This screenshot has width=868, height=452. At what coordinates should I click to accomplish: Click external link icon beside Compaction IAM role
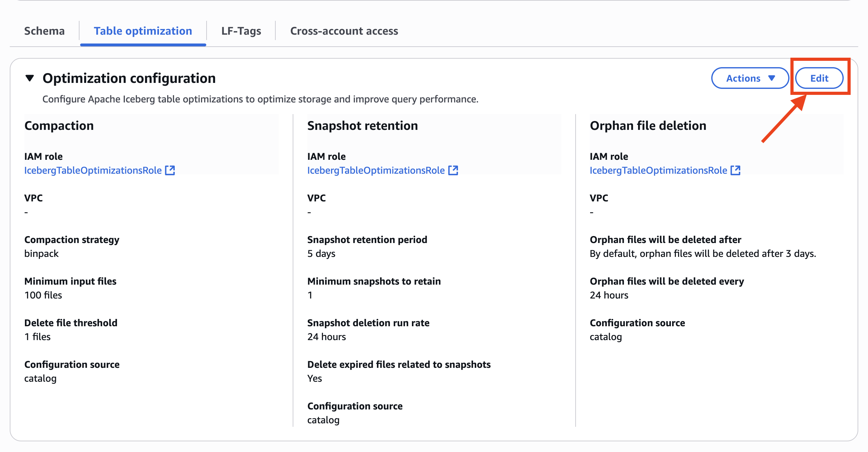pos(170,171)
